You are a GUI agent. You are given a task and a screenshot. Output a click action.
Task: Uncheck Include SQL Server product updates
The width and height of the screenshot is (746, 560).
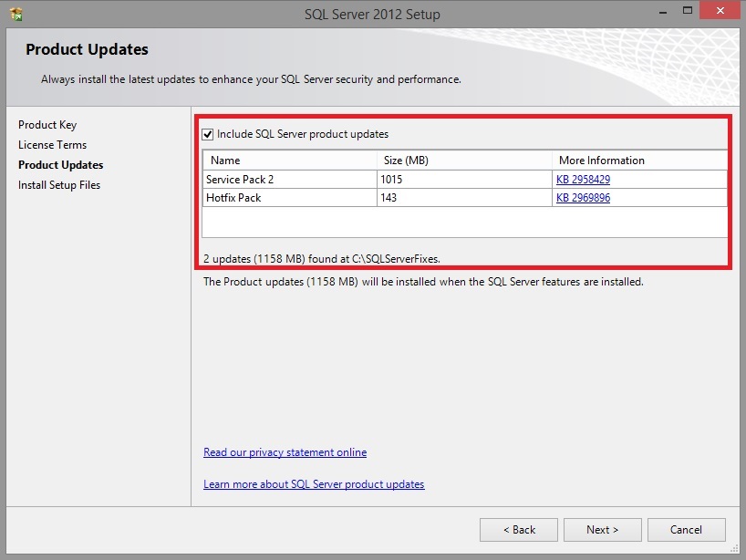pos(208,135)
